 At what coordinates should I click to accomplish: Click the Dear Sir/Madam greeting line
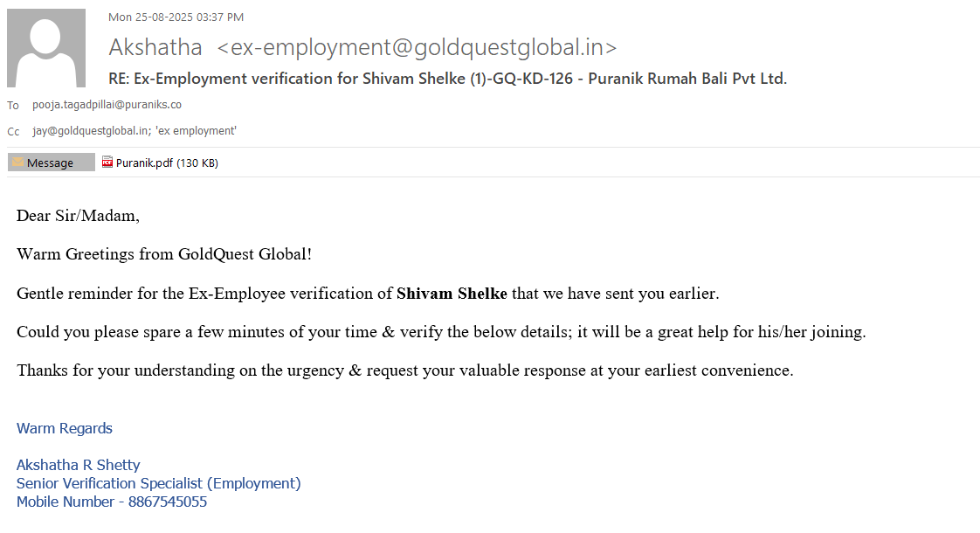78,215
